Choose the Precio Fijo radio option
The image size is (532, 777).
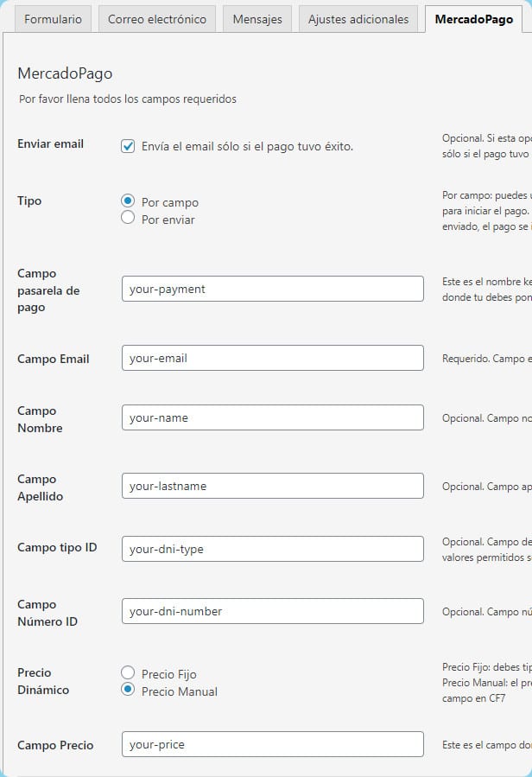pos(128,672)
